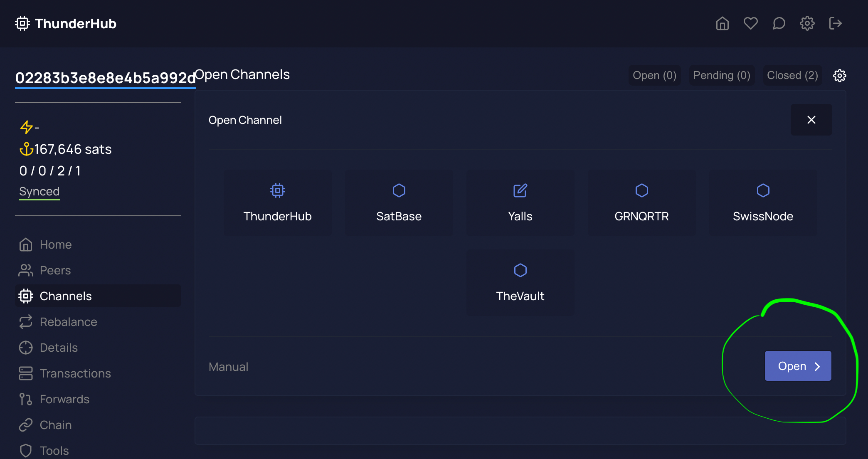
Task: Select the ThunderHub node card
Action: tap(278, 203)
